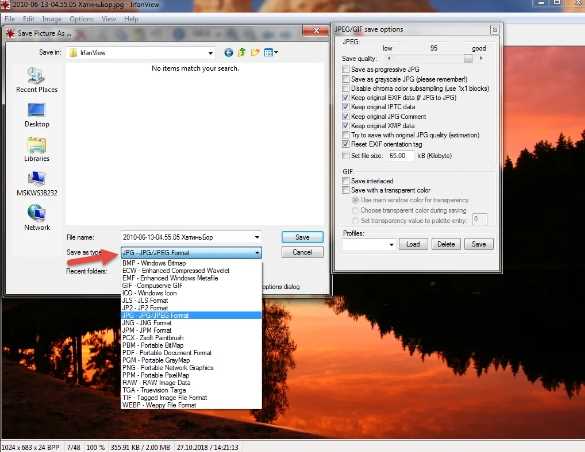
Task: Uncheck Keep original EXIF data
Action: coord(346,98)
